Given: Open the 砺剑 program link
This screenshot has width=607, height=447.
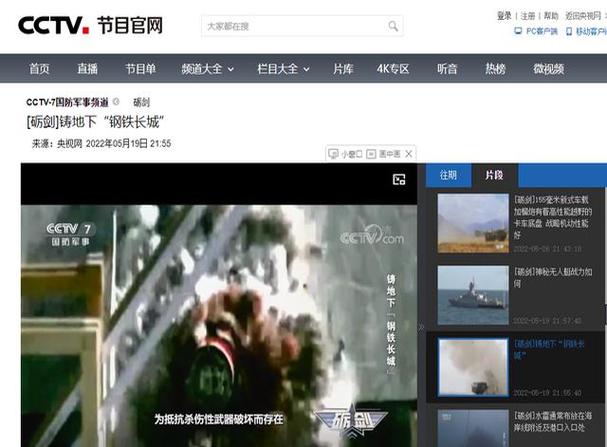Looking at the screenshot, I should coord(141,102).
